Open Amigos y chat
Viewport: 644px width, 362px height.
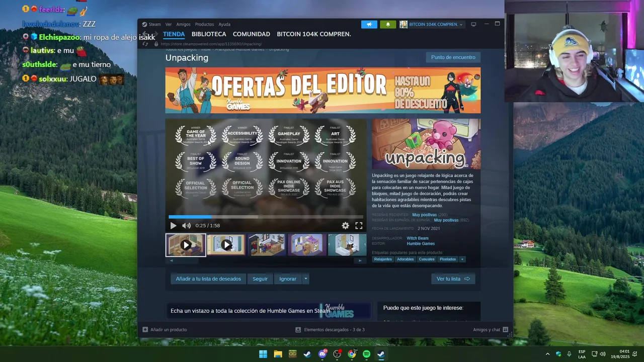coord(491,330)
